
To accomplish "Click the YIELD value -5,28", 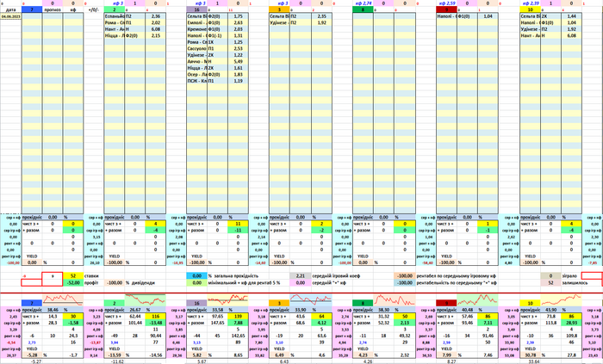I will click(32, 355).
